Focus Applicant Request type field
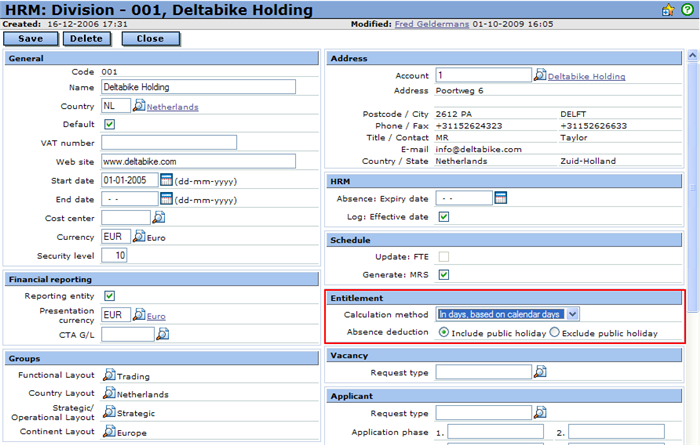This screenshot has height=445, width=700. click(x=484, y=412)
